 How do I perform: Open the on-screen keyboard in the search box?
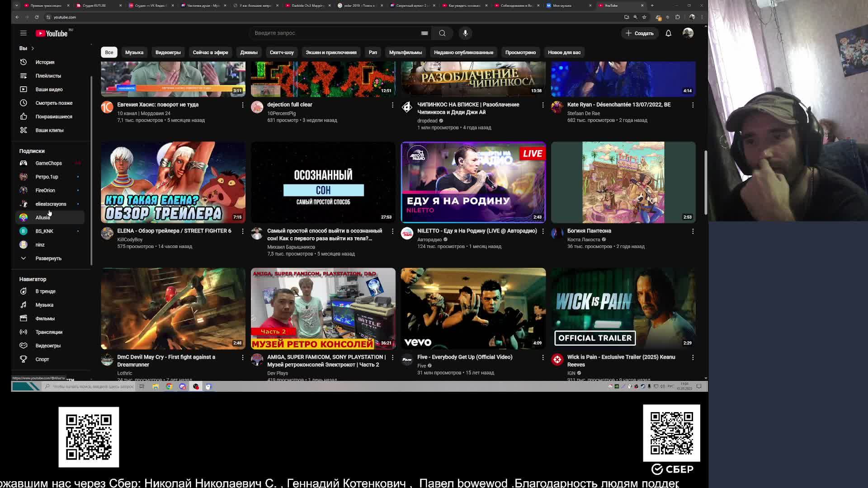424,33
